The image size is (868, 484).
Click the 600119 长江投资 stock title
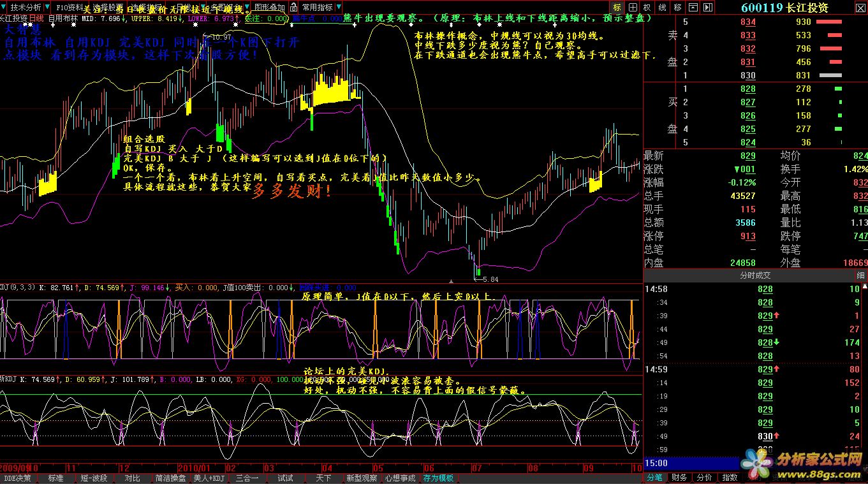pos(784,8)
